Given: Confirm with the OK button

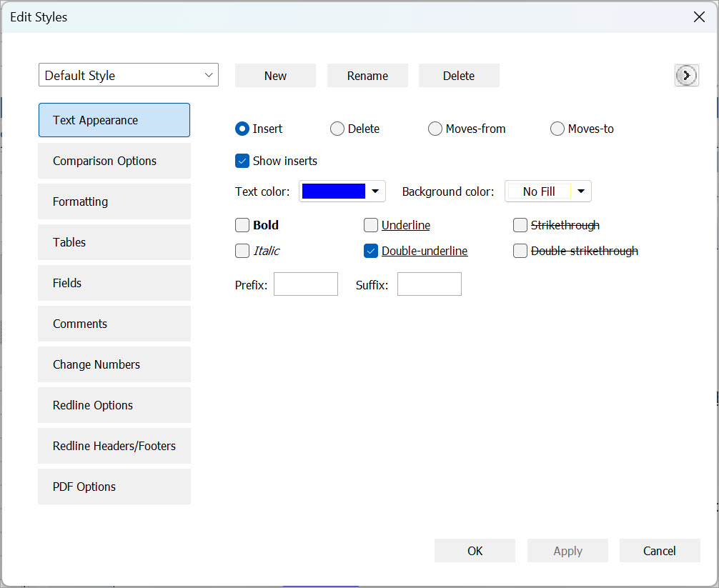Looking at the screenshot, I should click(475, 550).
